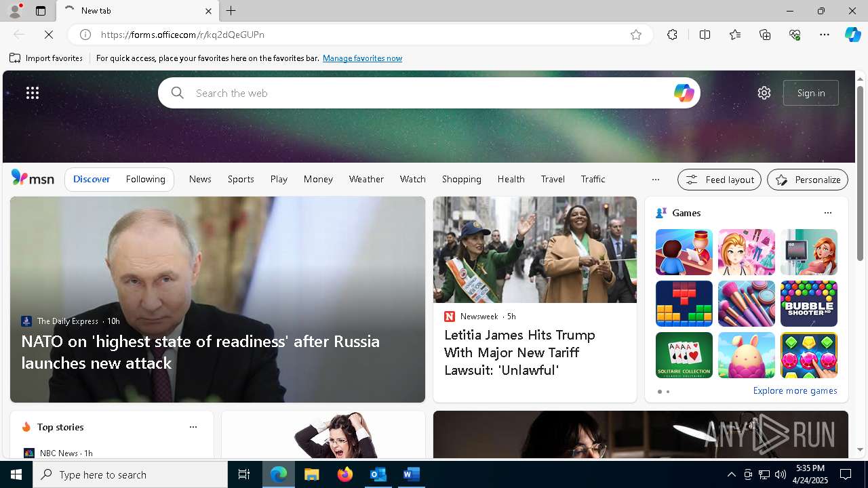Select the Following tab
This screenshot has width=868, height=488.
pyautogui.click(x=146, y=179)
